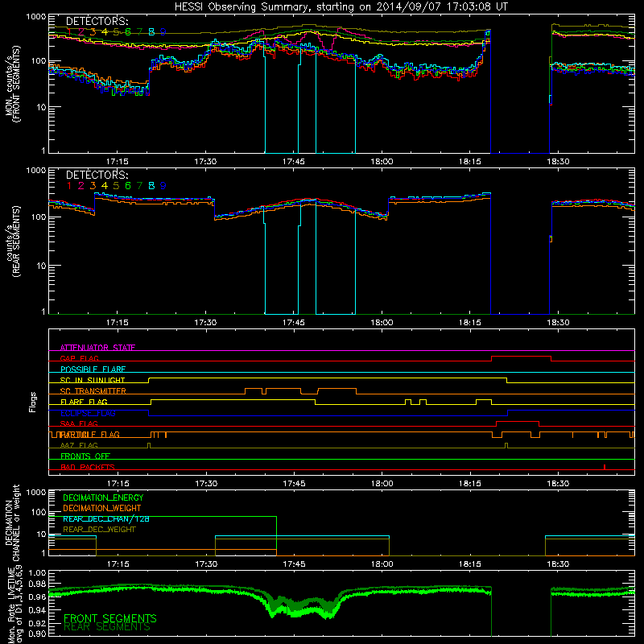Click the 'DECIMATION_WEIGHT' legend entry
The width and height of the screenshot is (644, 644).
pyautogui.click(x=102, y=508)
